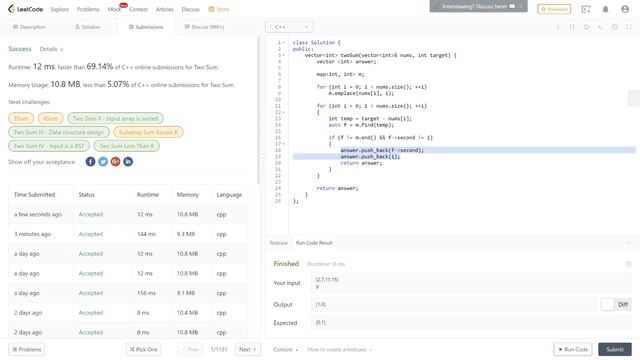The image size is (640, 360).
Task: Open the 3Sum challenge tag
Action: click(21, 118)
